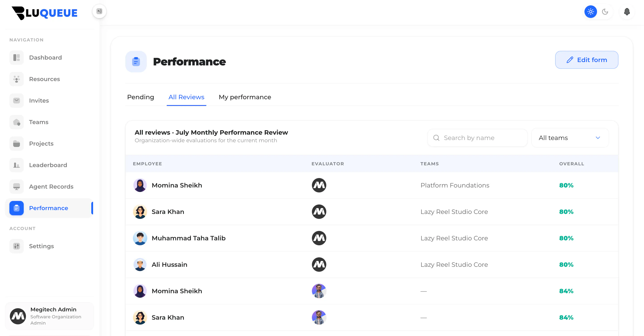Open notifications bell

[627, 12]
